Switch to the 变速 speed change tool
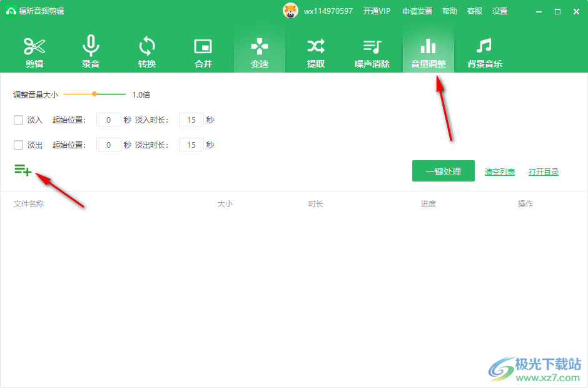588x388 pixels. pyautogui.click(x=260, y=53)
